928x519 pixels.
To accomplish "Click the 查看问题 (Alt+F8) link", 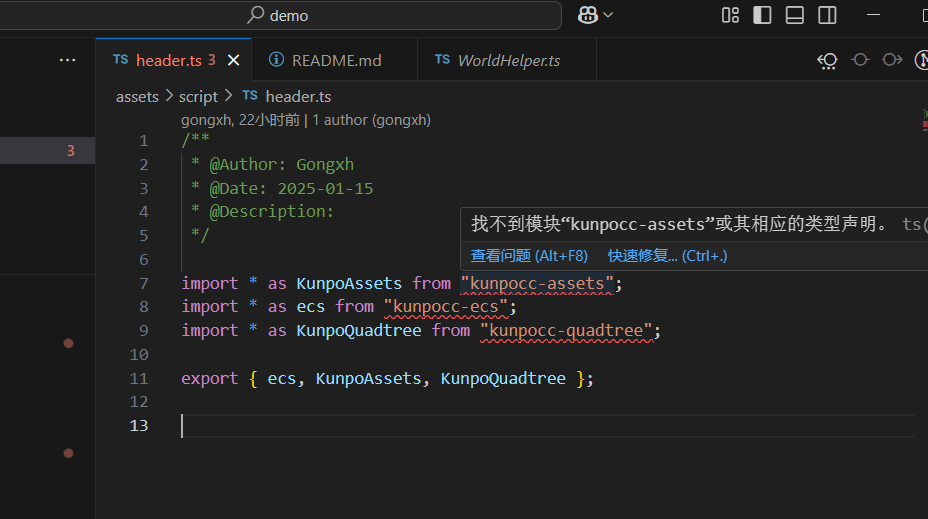I will (529, 256).
